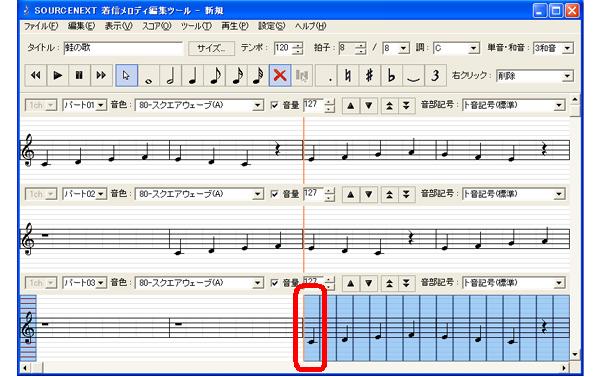Open the パート03 part dropdown
Viewport: 600px width, 377px height.
[x=101, y=283]
